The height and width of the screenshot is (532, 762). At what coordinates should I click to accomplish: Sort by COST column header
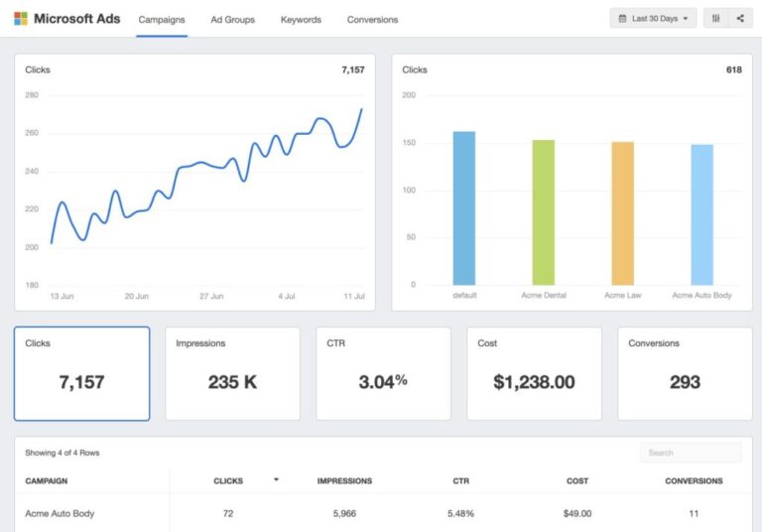(577, 481)
